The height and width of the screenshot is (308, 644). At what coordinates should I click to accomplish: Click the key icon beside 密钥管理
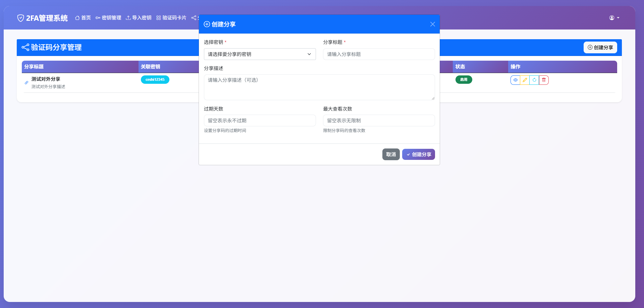[98, 18]
